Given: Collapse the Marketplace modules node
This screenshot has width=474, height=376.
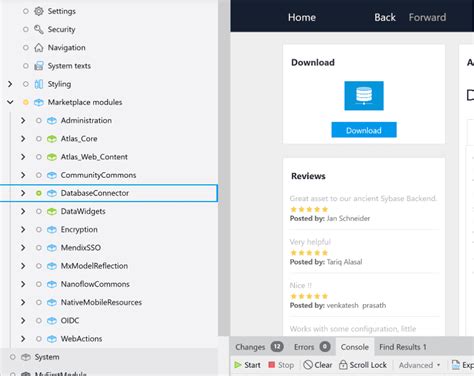Looking at the screenshot, I should click(10, 102).
